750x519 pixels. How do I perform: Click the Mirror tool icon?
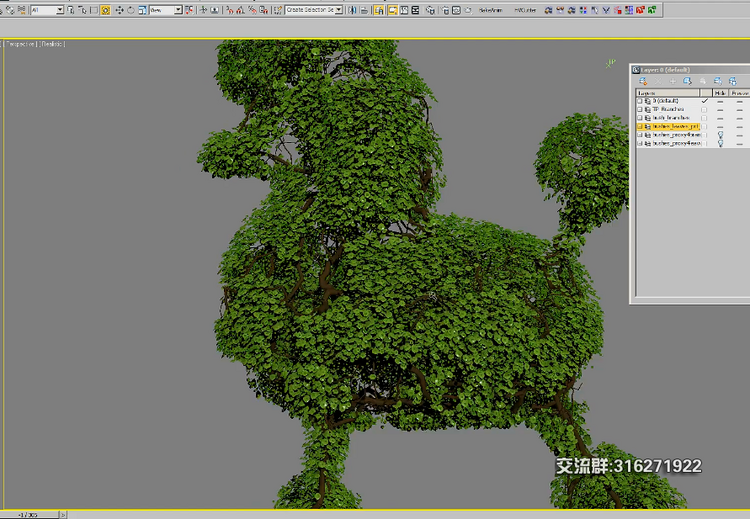pyautogui.click(x=353, y=10)
